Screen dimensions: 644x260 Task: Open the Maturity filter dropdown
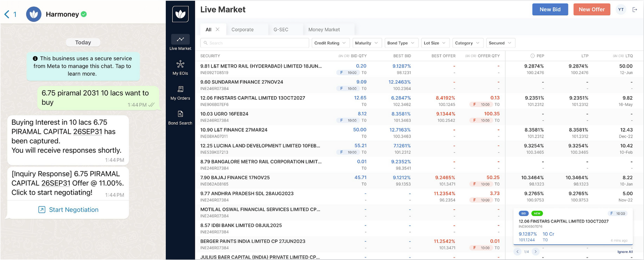tap(367, 43)
